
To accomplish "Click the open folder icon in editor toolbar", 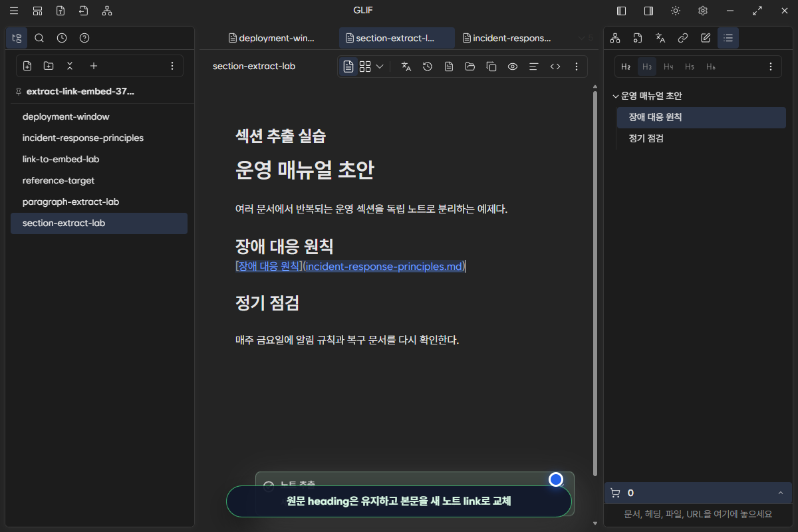I will click(470, 66).
